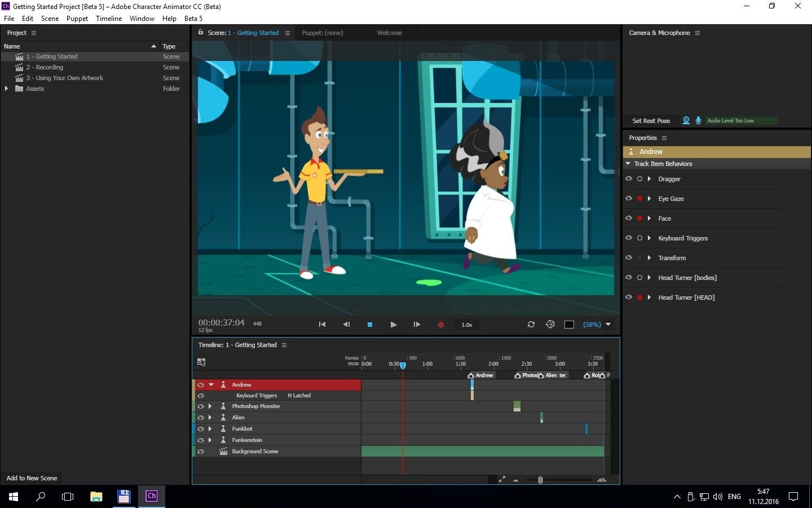Screen dimensions: 812x508
Task: Collapse the Andrew track in the timeline
Action: pos(211,384)
